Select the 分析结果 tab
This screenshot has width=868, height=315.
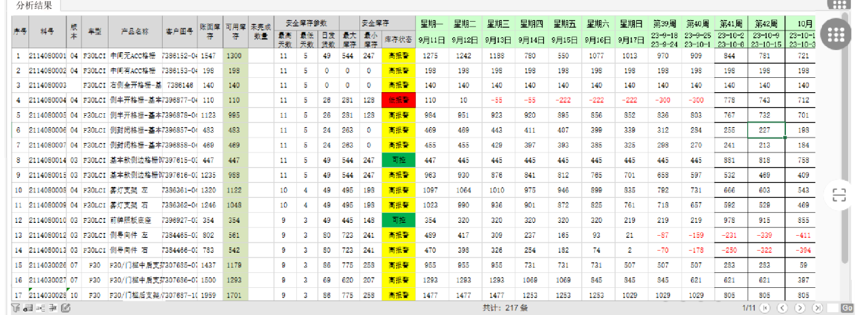click(x=35, y=5)
